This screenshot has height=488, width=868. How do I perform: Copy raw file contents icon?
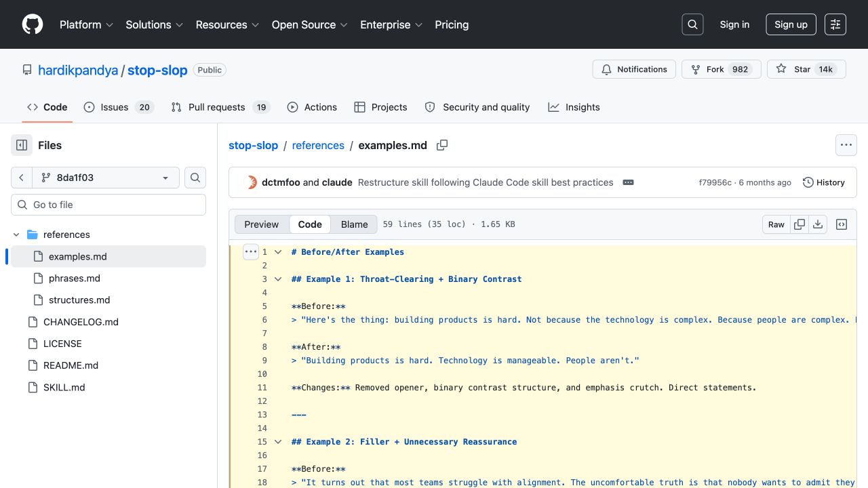pyautogui.click(x=800, y=224)
